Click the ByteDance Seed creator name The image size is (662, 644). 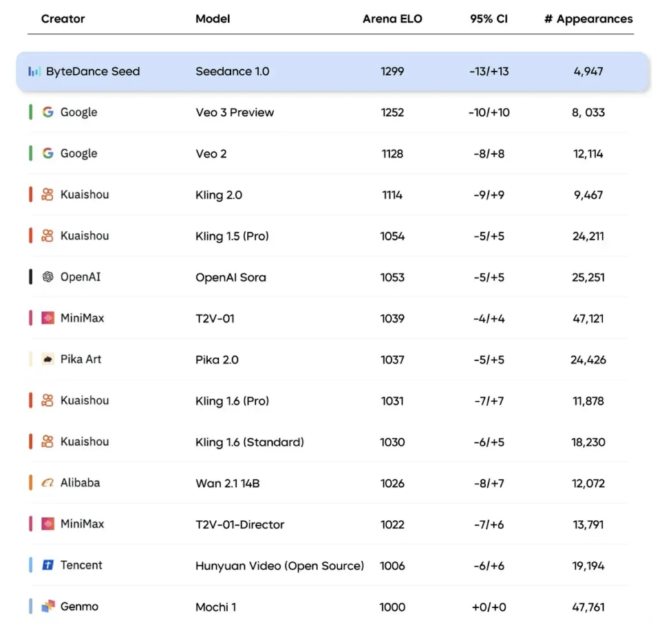coord(93,71)
